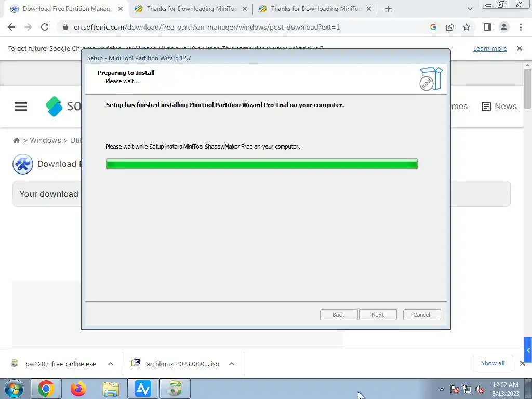This screenshot has width=532, height=399.
Task: Click the Back button in setup wizard
Action: pyautogui.click(x=339, y=314)
